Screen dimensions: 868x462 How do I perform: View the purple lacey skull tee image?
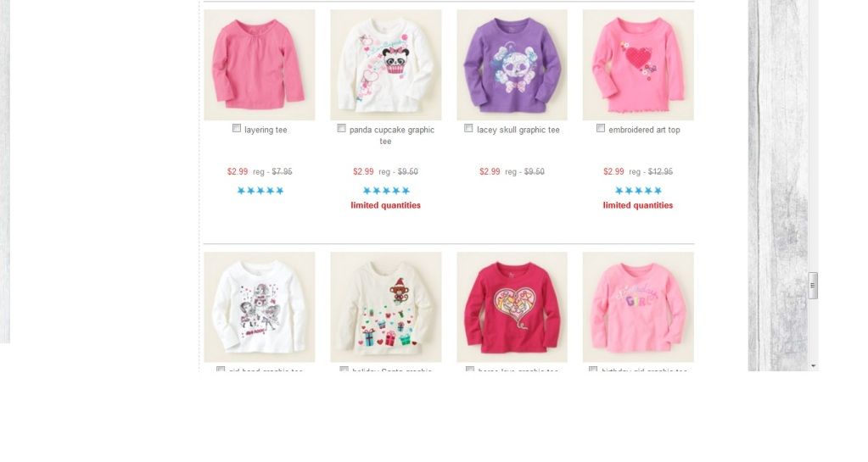512,64
